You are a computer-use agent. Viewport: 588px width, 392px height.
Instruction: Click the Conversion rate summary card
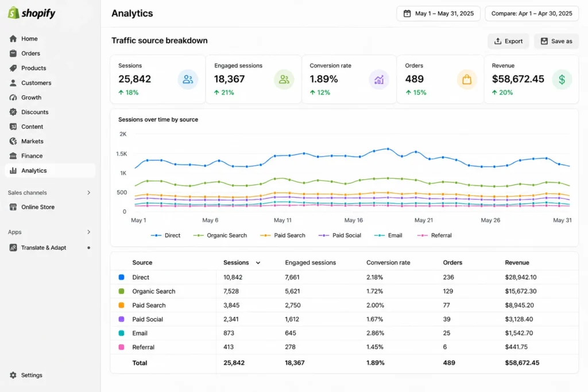tap(349, 79)
